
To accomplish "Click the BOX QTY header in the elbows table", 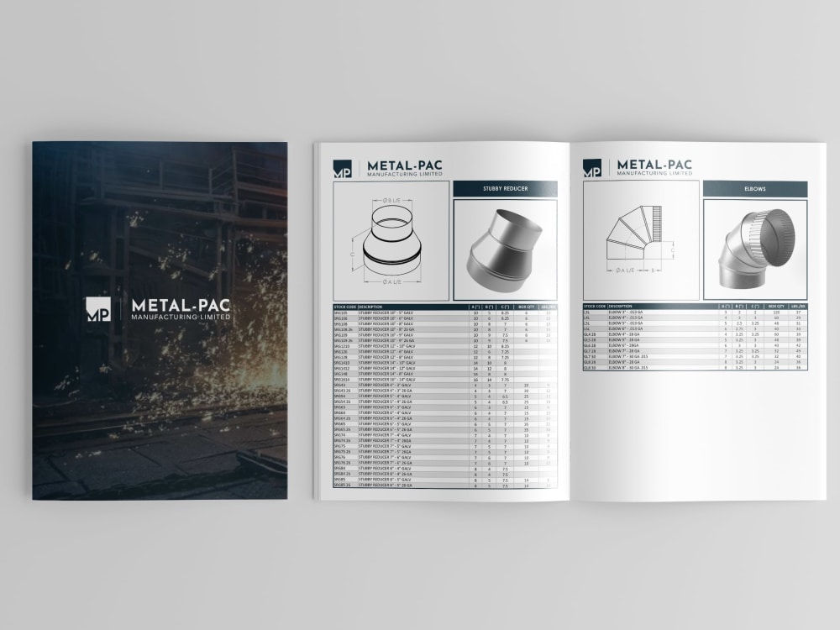I will [775, 307].
